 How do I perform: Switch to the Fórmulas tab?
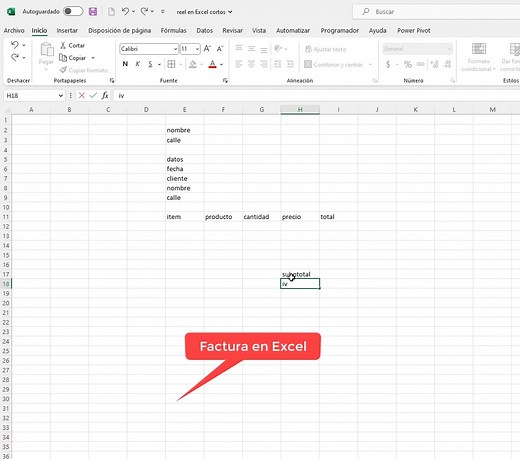pyautogui.click(x=173, y=30)
